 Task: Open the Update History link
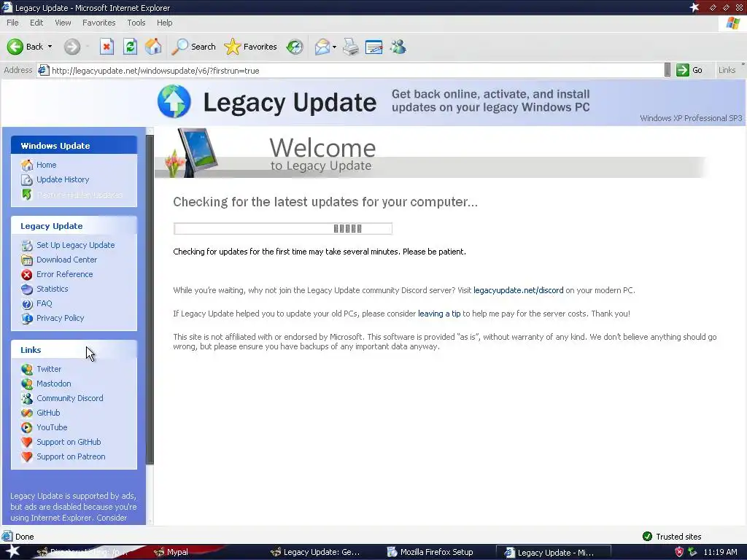63,179
